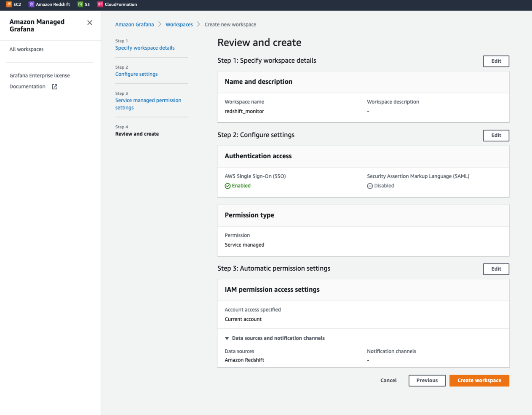532x415 pixels.
Task: Click the Review and create page title
Action: pos(259,43)
